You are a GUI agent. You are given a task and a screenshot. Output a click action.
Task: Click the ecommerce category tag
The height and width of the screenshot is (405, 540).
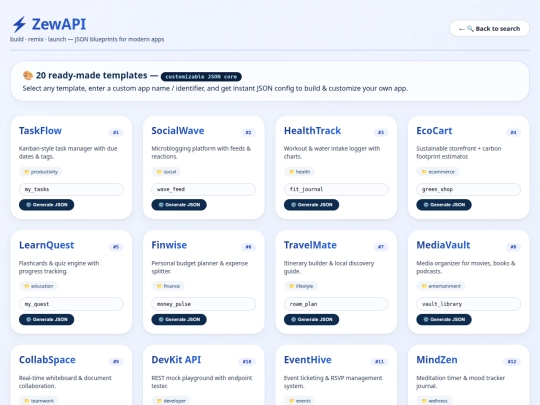438,172
